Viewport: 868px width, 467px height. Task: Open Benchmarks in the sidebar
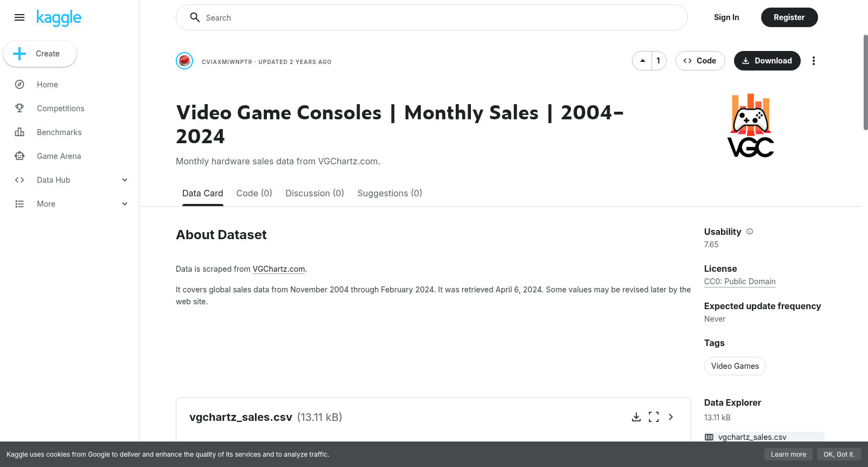tap(59, 132)
